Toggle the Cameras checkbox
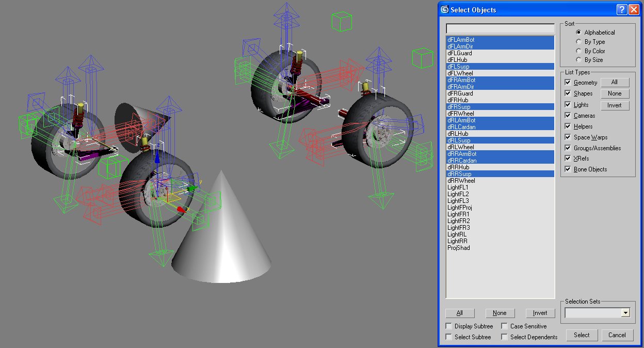The image size is (644, 348). (x=568, y=116)
